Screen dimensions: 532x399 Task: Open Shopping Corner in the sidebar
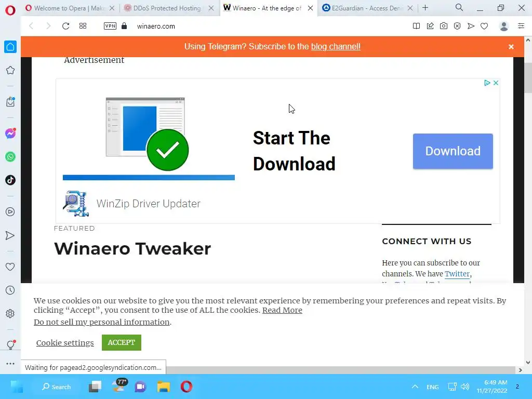[10, 102]
